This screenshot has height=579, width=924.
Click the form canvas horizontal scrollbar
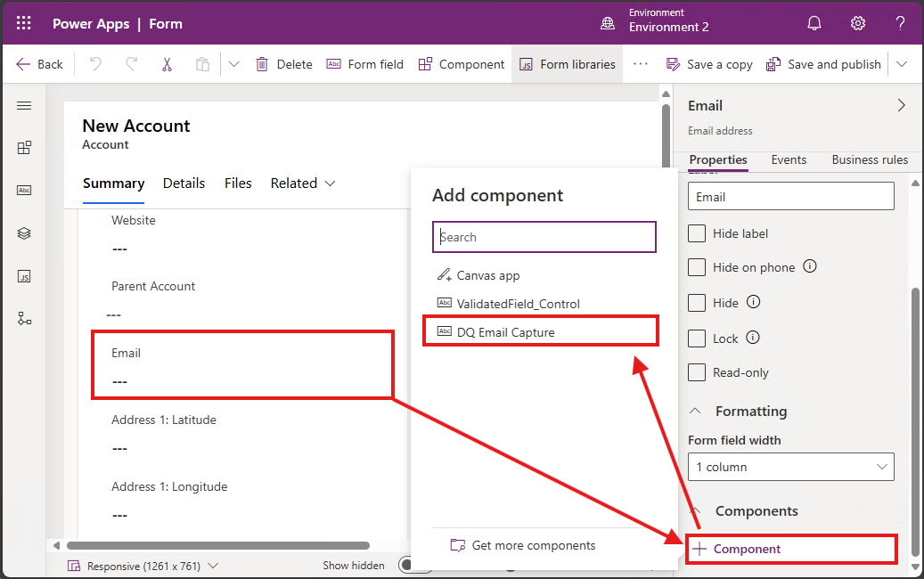pos(218,545)
